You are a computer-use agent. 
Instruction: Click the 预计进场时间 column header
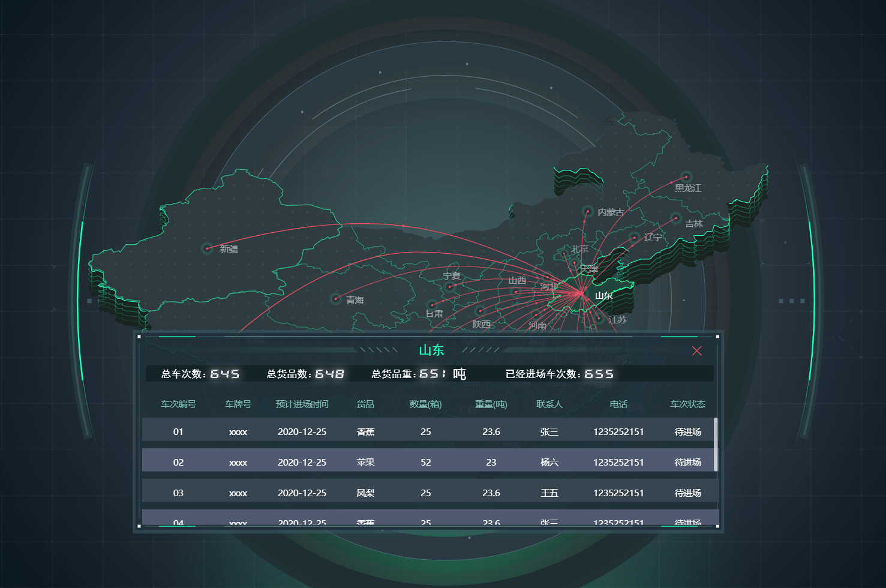click(302, 404)
